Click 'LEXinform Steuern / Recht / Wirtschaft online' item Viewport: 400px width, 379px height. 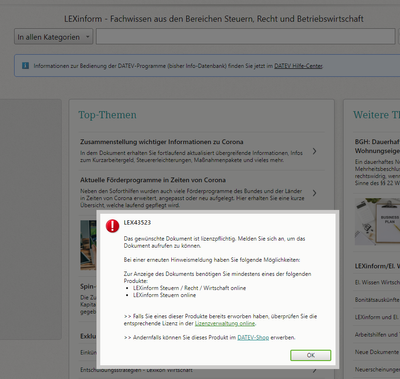click(189, 288)
